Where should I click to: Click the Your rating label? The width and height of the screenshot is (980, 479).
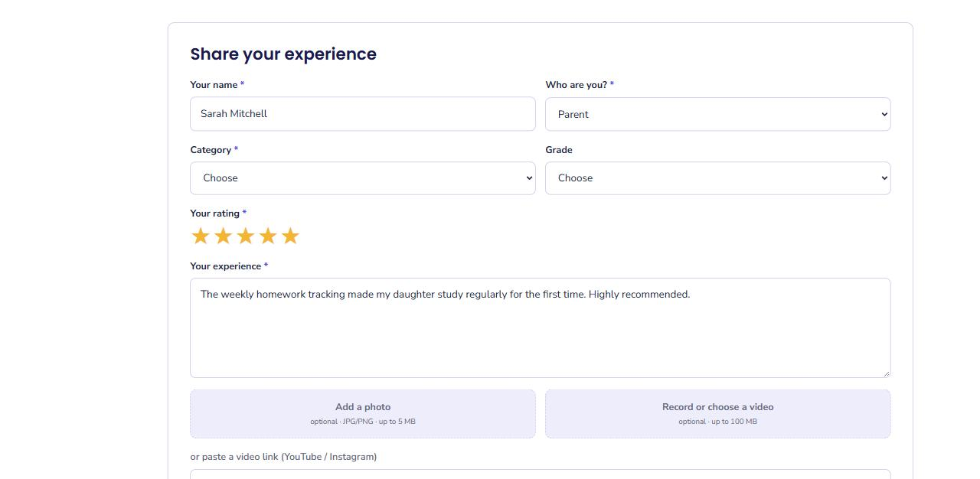tap(218, 213)
